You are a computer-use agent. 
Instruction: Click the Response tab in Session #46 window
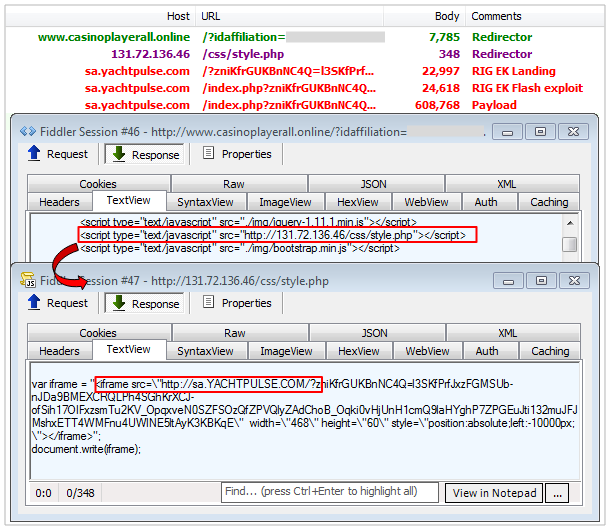[145, 154]
